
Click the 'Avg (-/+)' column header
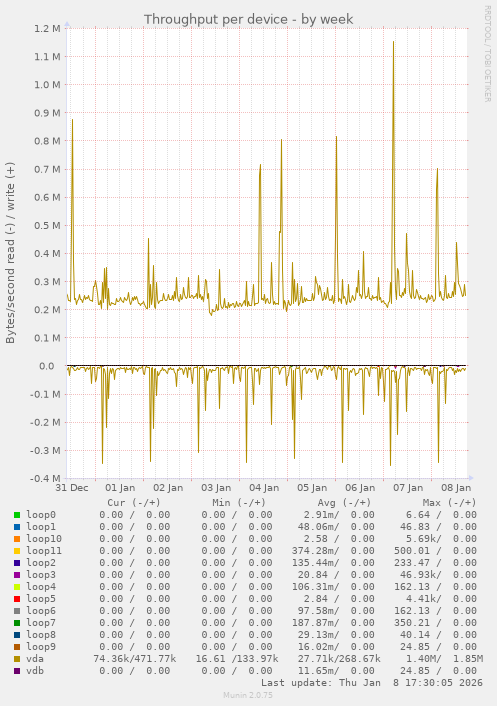(x=344, y=502)
